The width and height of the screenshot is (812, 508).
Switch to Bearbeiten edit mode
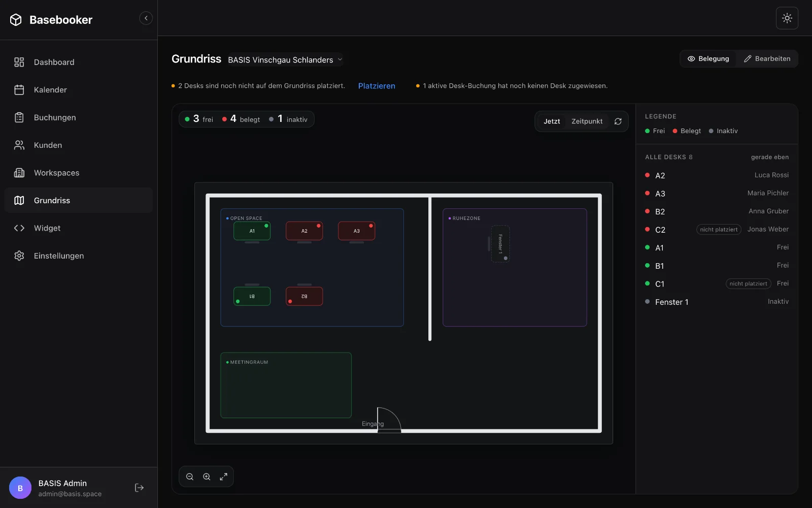pos(767,59)
